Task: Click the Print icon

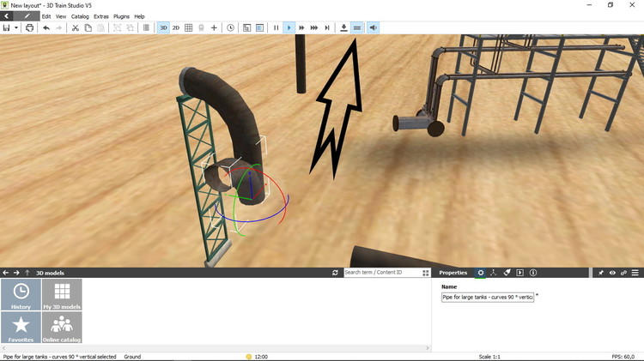Action: coord(30,28)
